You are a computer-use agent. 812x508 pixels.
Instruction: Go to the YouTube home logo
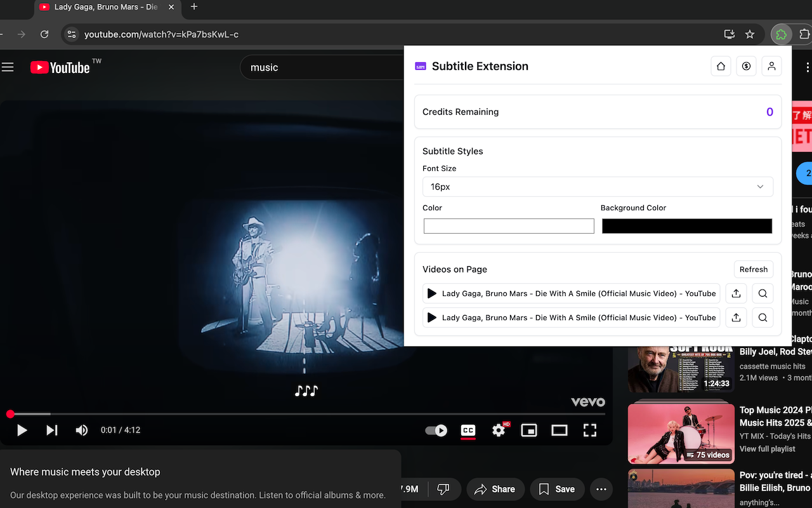[60, 67]
